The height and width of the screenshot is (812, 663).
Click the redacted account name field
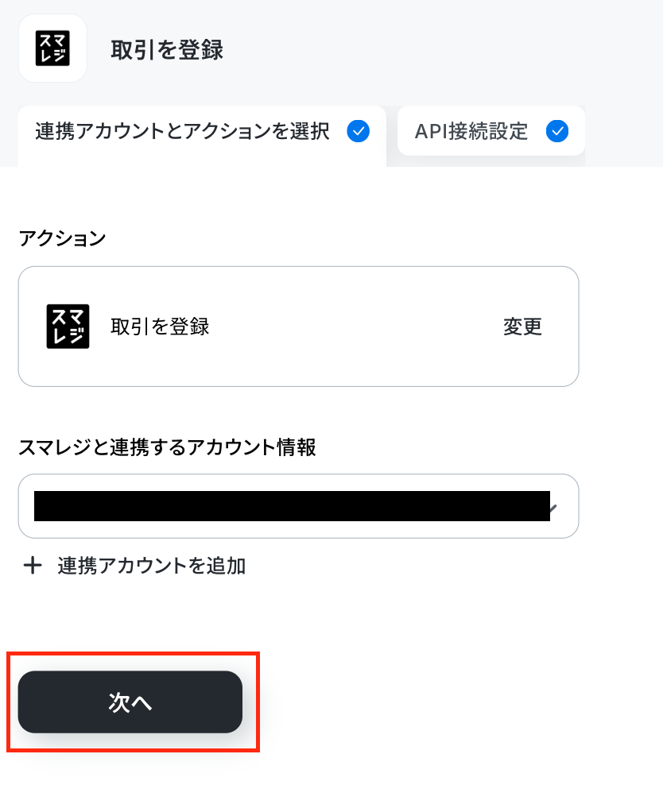[292, 506]
